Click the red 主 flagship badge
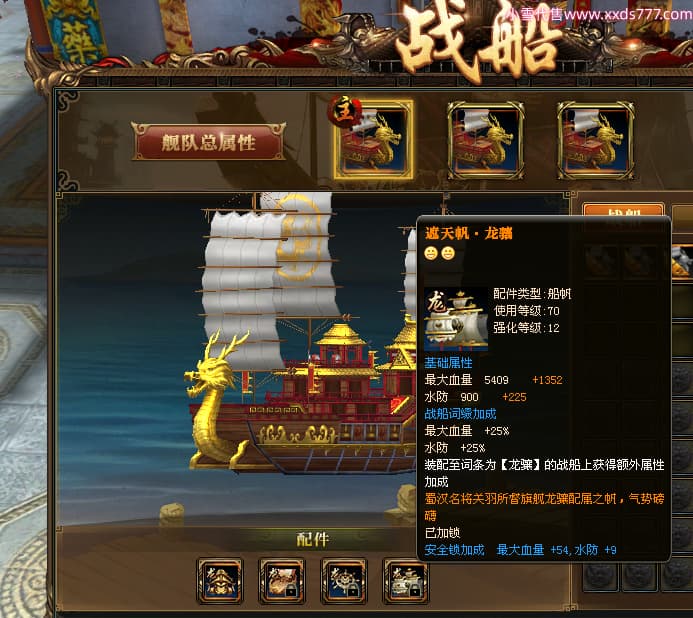The image size is (693, 618). [x=344, y=111]
